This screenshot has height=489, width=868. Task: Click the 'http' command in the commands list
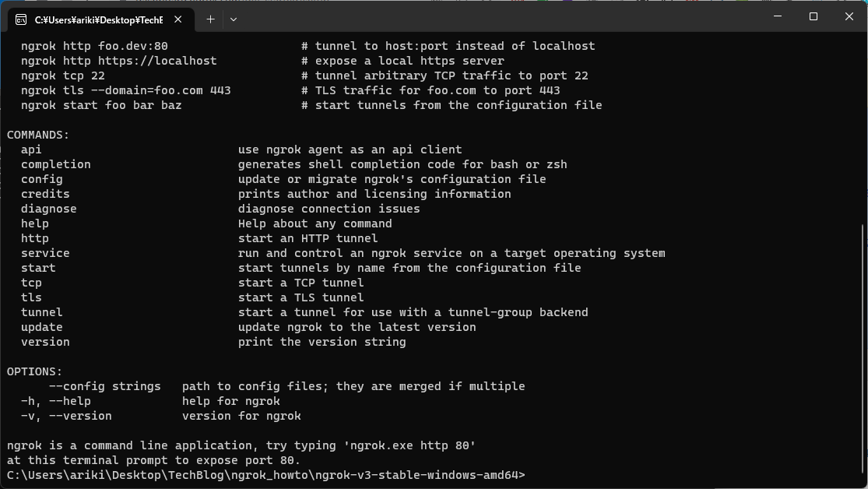coord(34,237)
